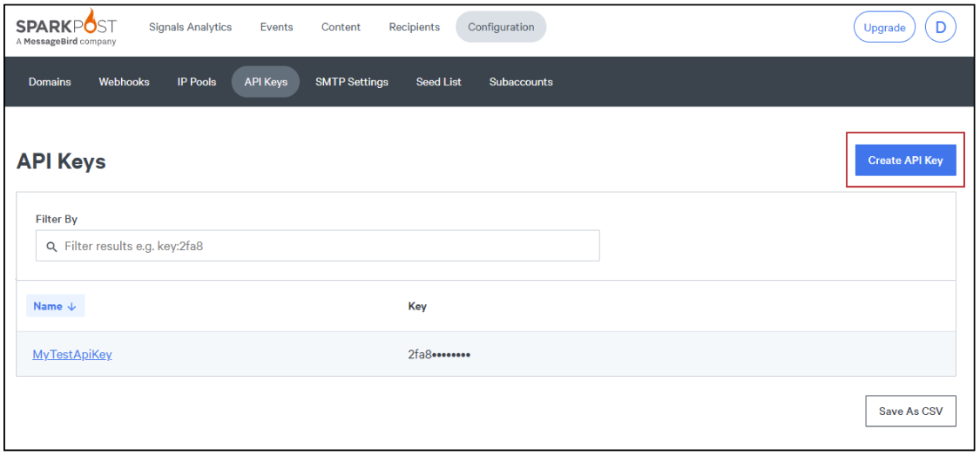Open the Content navigation item

(341, 27)
